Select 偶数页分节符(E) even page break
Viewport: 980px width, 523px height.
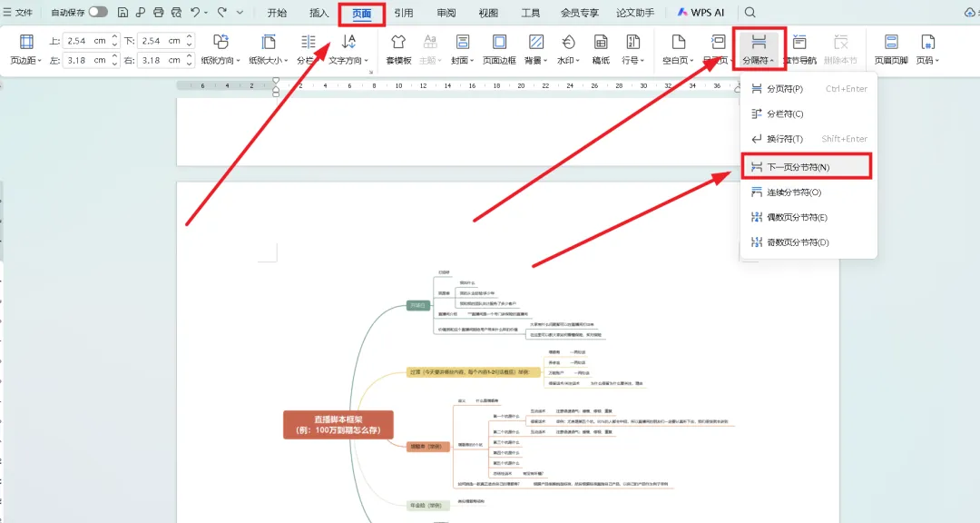(x=808, y=217)
